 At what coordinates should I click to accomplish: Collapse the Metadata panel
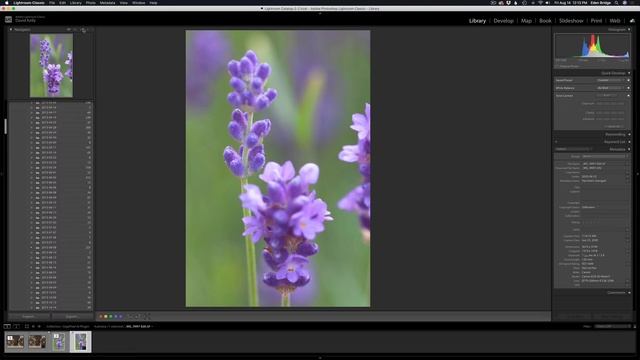tap(629, 149)
